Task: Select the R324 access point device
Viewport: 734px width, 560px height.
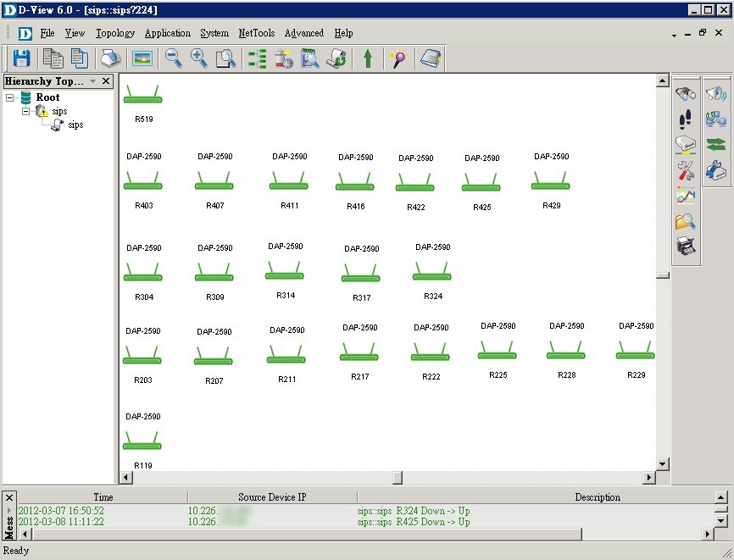Action: click(431, 272)
